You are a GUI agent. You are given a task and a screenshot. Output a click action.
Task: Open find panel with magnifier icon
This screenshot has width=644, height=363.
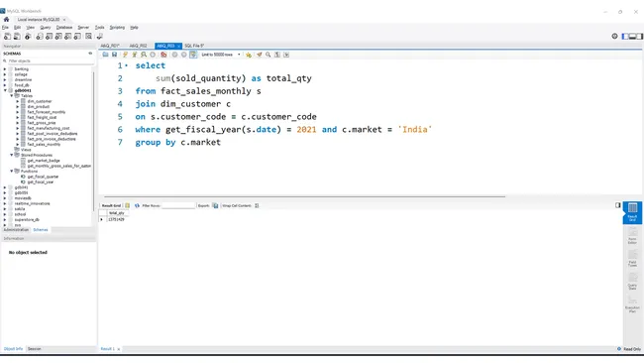(x=268, y=55)
